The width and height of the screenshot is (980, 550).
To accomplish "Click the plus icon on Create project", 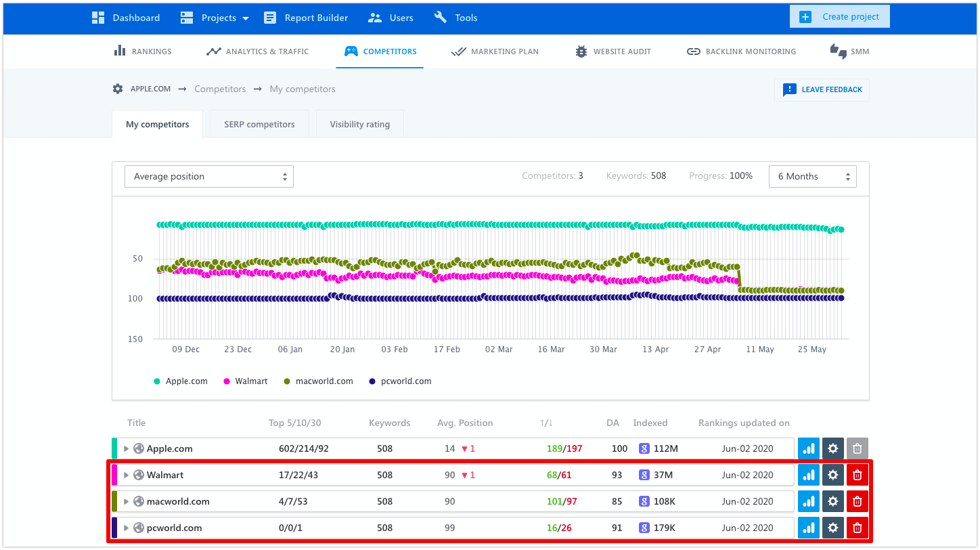I will [x=805, y=17].
